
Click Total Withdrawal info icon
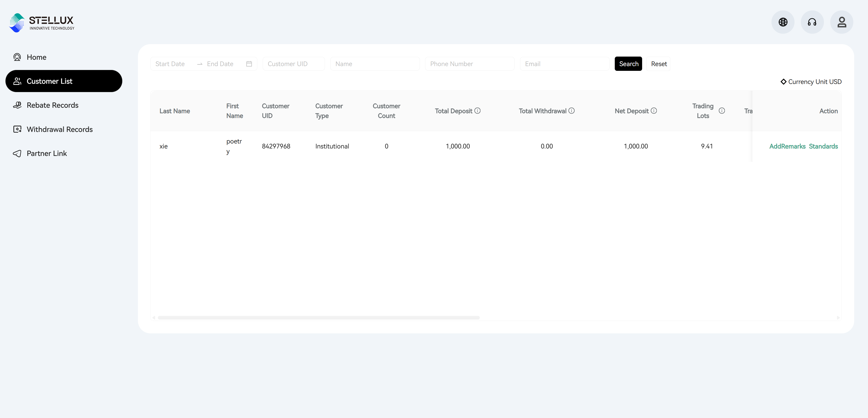pyautogui.click(x=572, y=111)
